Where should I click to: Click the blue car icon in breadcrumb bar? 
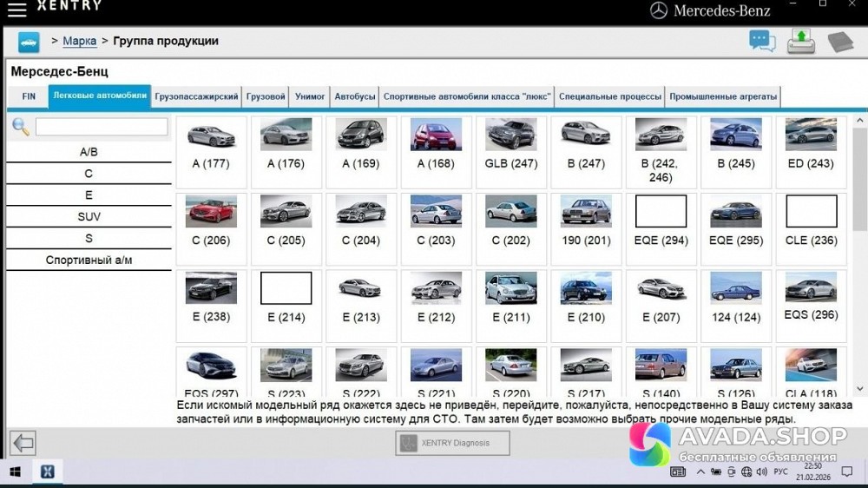pos(30,42)
